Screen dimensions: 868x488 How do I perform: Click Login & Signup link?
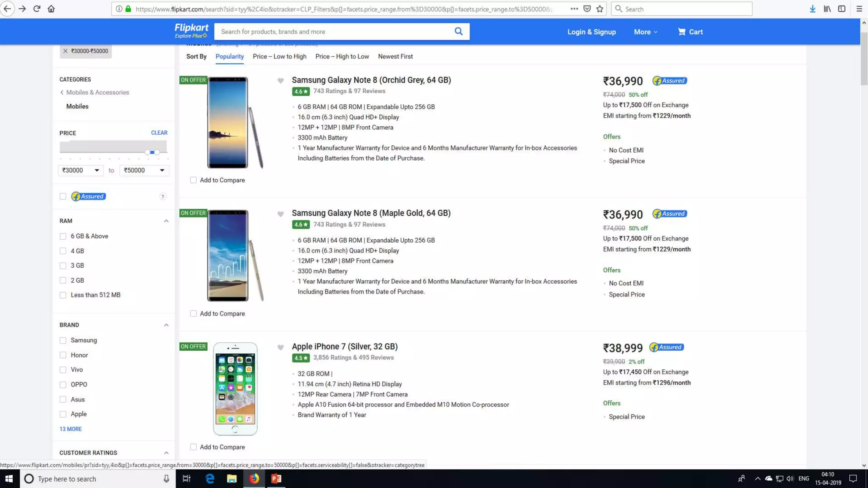(x=591, y=32)
